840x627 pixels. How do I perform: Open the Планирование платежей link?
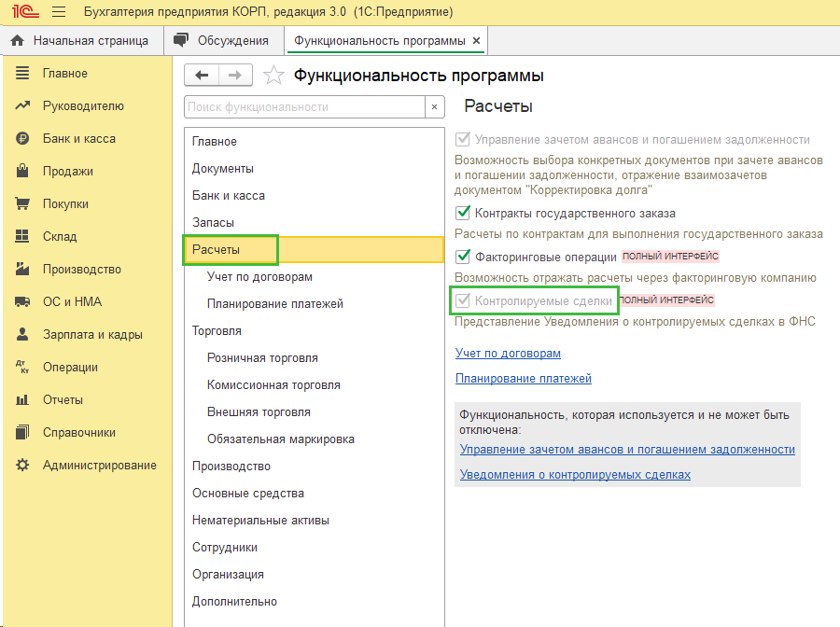pos(524,379)
